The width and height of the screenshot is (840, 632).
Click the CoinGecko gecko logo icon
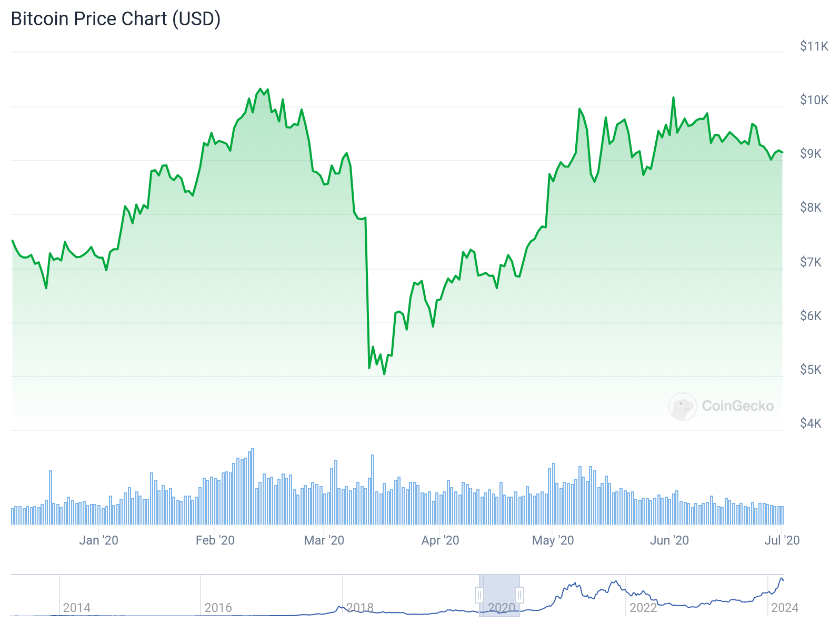coord(683,406)
